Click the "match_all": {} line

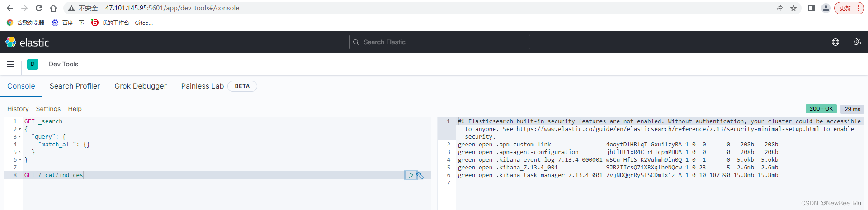coord(64,145)
